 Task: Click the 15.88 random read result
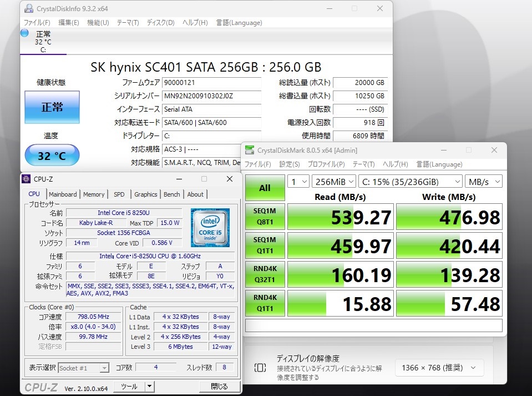[x=340, y=303]
